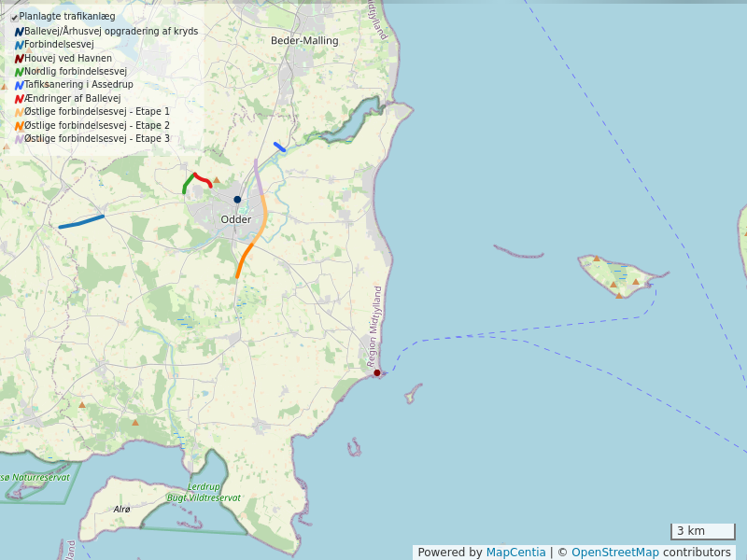
Task: Click the purple Etape 3 legend icon
Action: [x=19, y=139]
